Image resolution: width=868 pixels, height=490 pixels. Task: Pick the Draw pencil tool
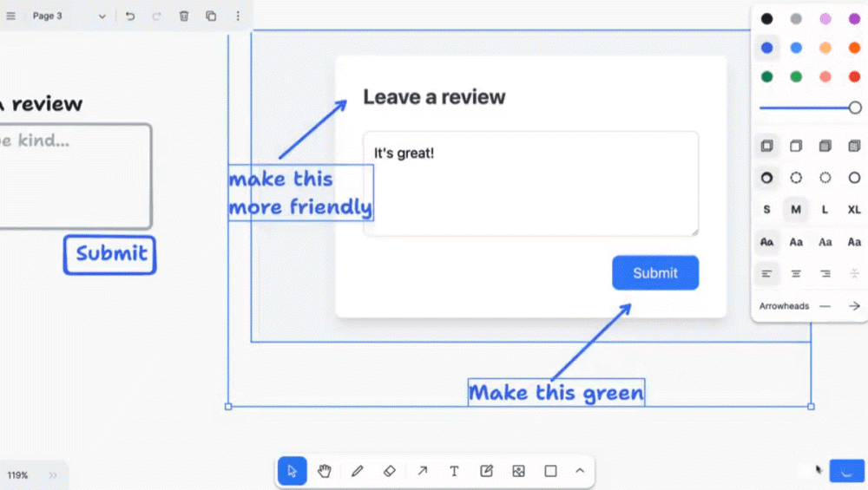click(357, 471)
